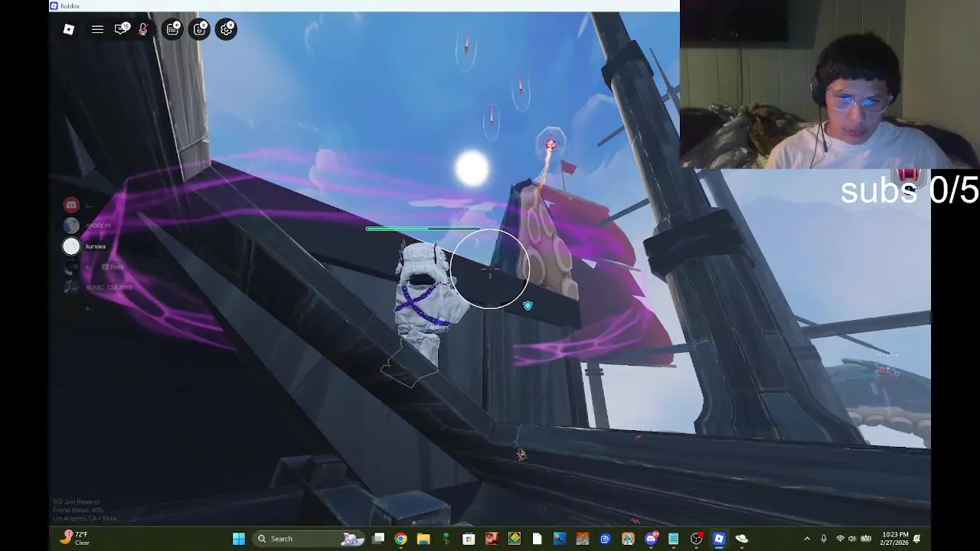This screenshot has width=980, height=551.
Task: Show hidden tray icons chevron
Action: click(807, 539)
